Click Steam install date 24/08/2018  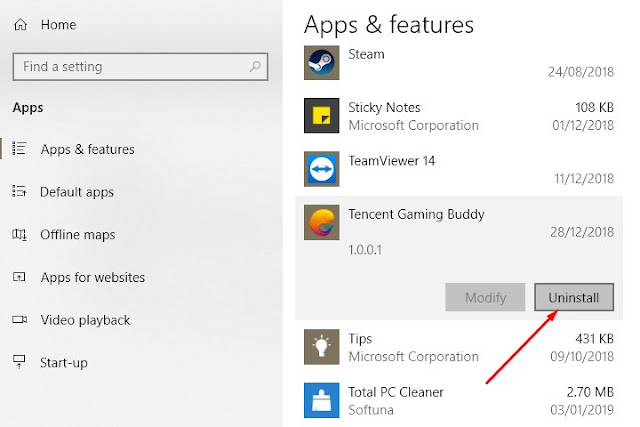click(581, 72)
